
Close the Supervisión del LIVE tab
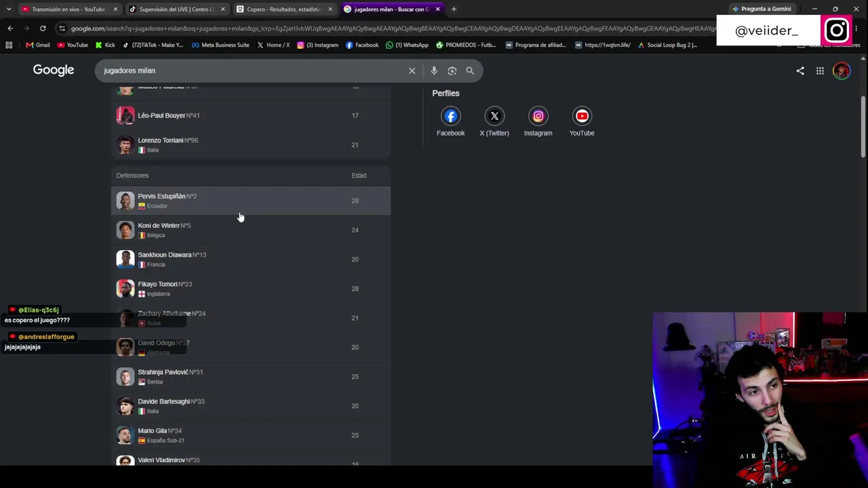(222, 9)
